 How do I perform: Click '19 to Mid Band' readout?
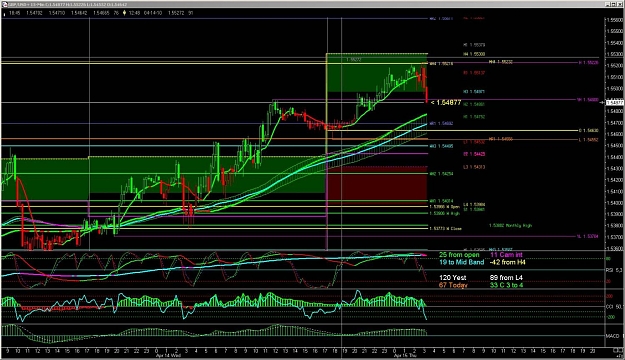(461, 262)
